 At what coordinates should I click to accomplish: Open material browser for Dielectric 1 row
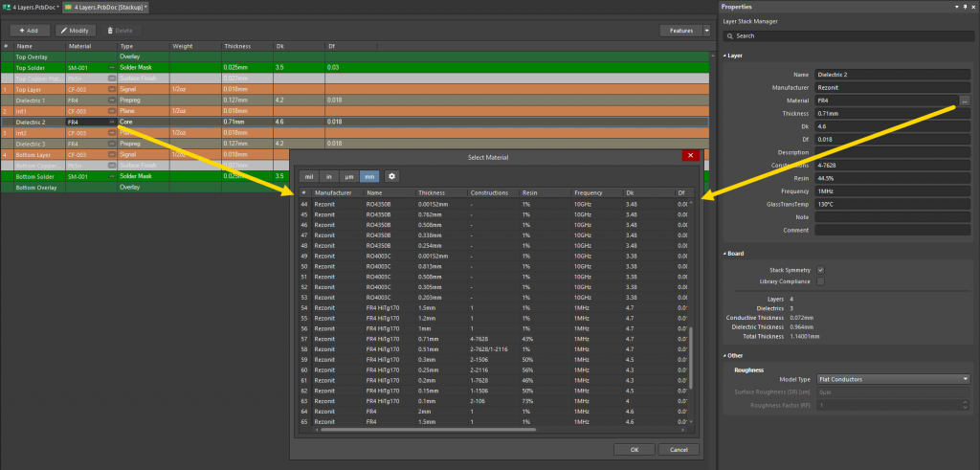tap(113, 100)
